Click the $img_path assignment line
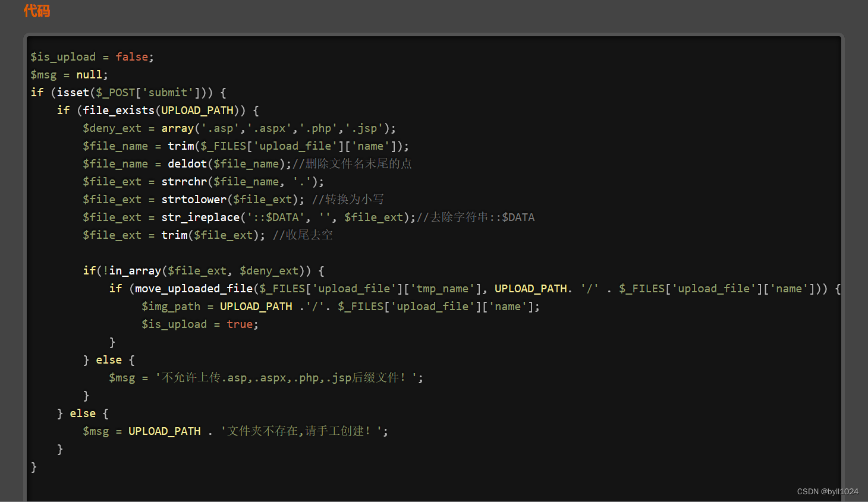Image resolution: width=868 pixels, height=502 pixels. tap(341, 307)
